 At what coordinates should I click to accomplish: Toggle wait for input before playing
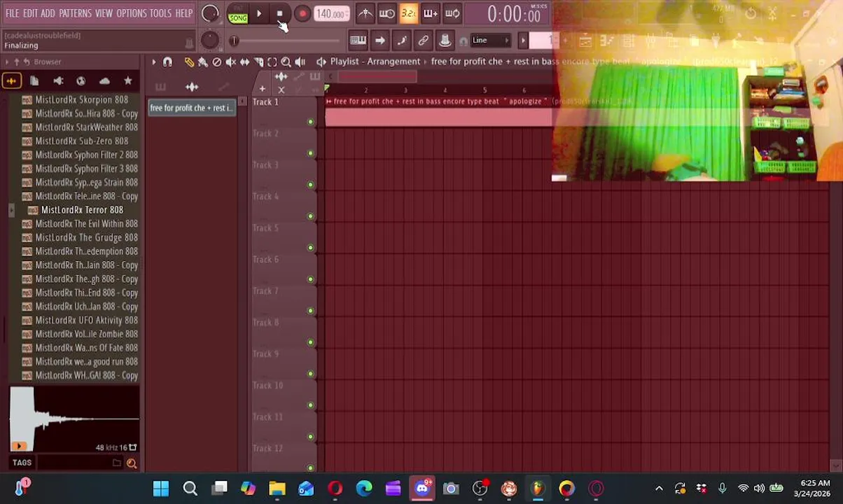pyautogui.click(x=387, y=13)
